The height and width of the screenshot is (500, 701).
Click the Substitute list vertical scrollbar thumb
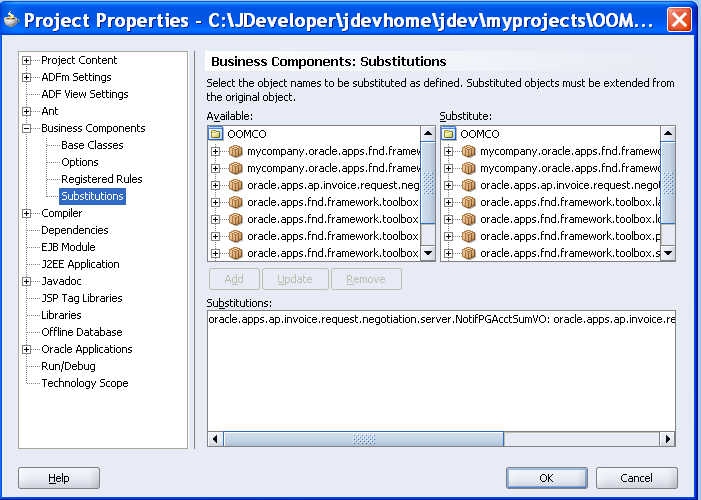pos(668,182)
